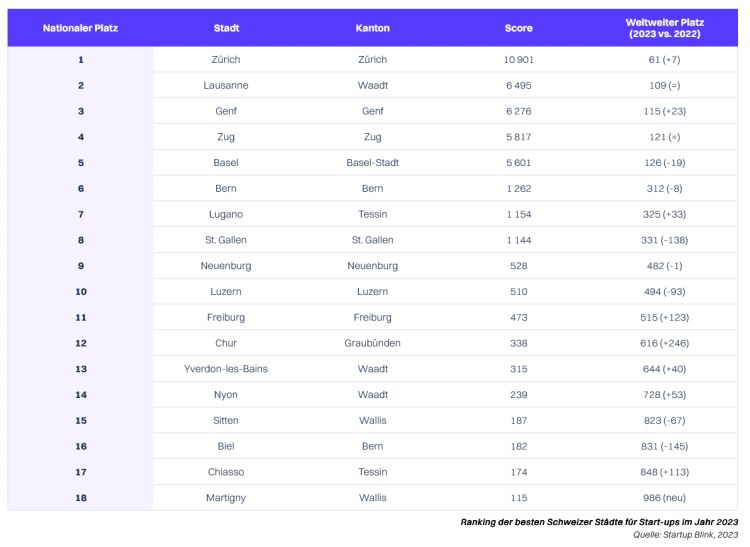Viewport: 750px width, 547px height.
Task: Click the Chiasso city cell
Action: pos(226,472)
